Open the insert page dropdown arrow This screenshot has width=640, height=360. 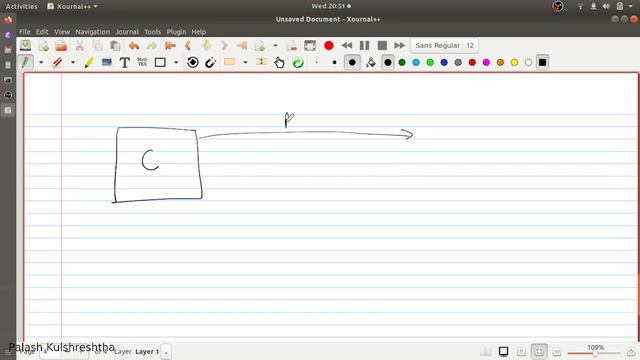pos(275,45)
